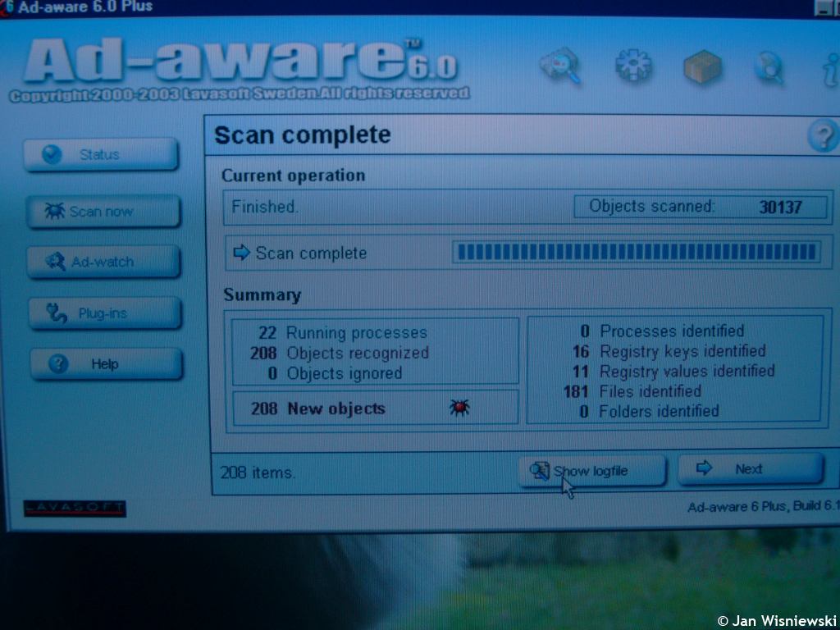This screenshot has height=630, width=840.
Task: Click the red bug icon beside New objects
Action: [459, 408]
